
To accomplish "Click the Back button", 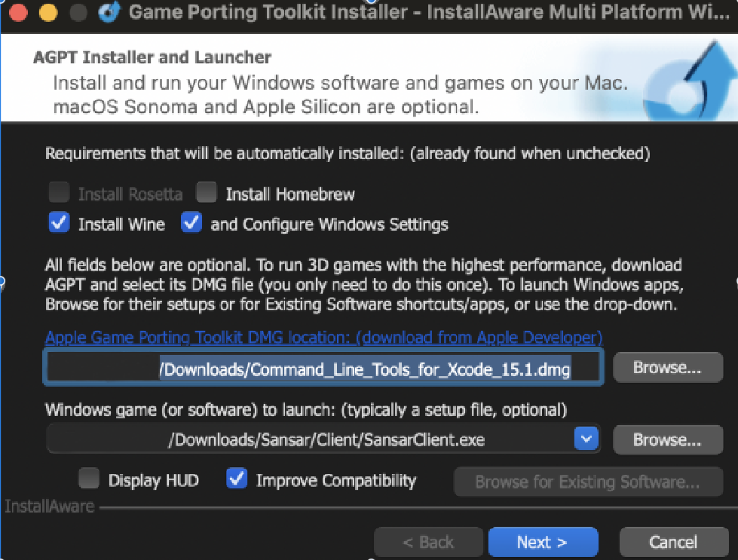I will click(x=427, y=542).
